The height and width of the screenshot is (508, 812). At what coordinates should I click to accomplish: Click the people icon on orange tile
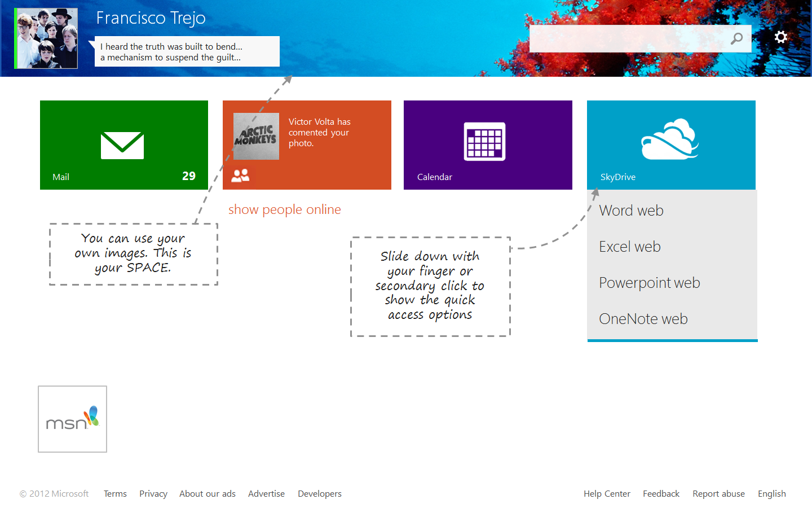240,176
